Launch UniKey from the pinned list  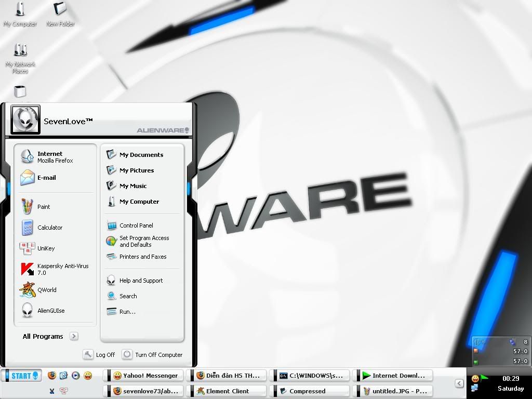(x=55, y=248)
